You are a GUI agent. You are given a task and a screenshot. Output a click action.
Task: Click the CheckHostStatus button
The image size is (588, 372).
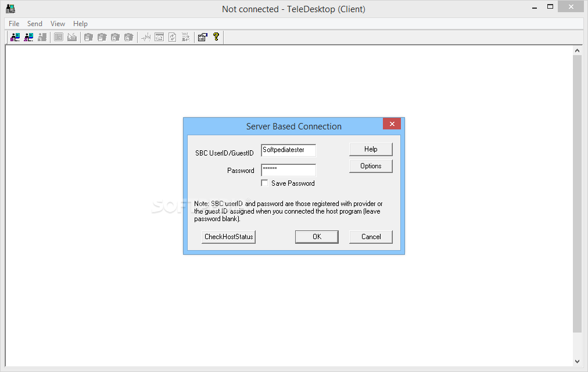tap(229, 237)
